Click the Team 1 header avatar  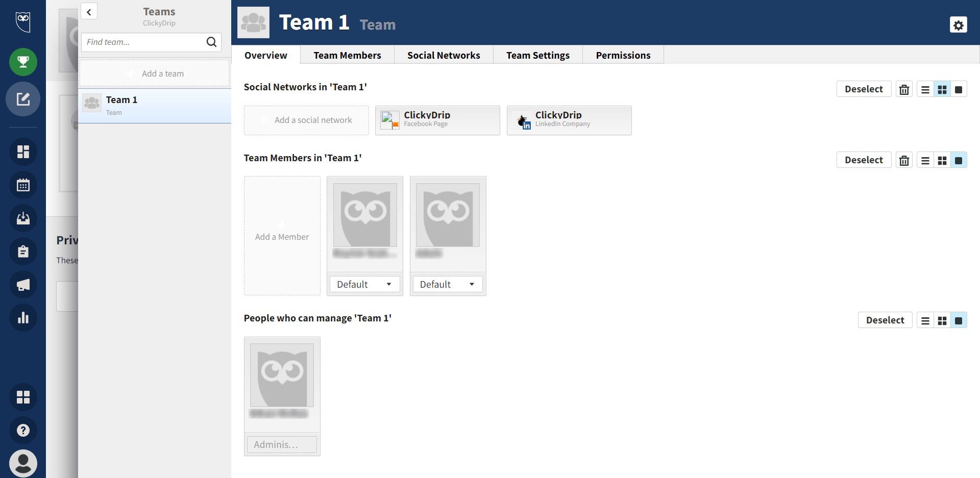click(x=253, y=22)
